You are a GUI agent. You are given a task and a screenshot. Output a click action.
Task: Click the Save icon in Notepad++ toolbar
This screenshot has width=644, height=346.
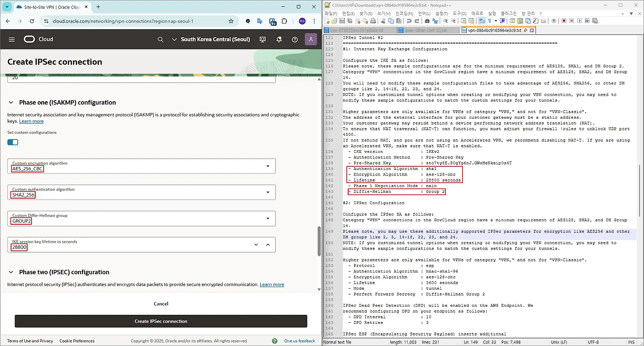[342, 21]
